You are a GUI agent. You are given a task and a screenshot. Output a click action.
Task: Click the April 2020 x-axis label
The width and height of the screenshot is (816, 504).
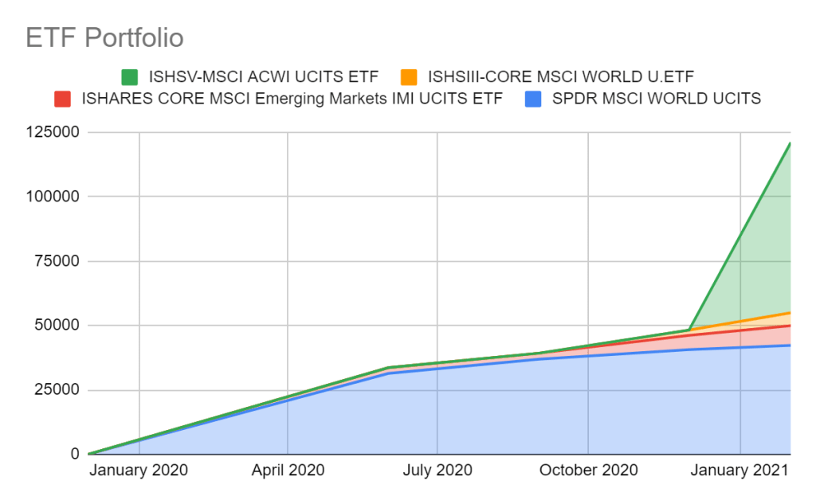click(288, 471)
